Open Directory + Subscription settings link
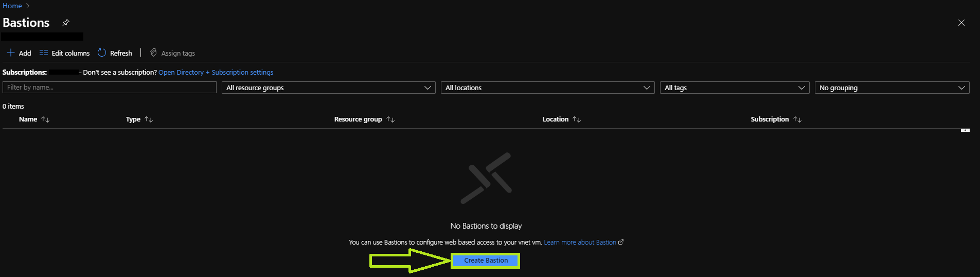The image size is (980, 277). (216, 73)
